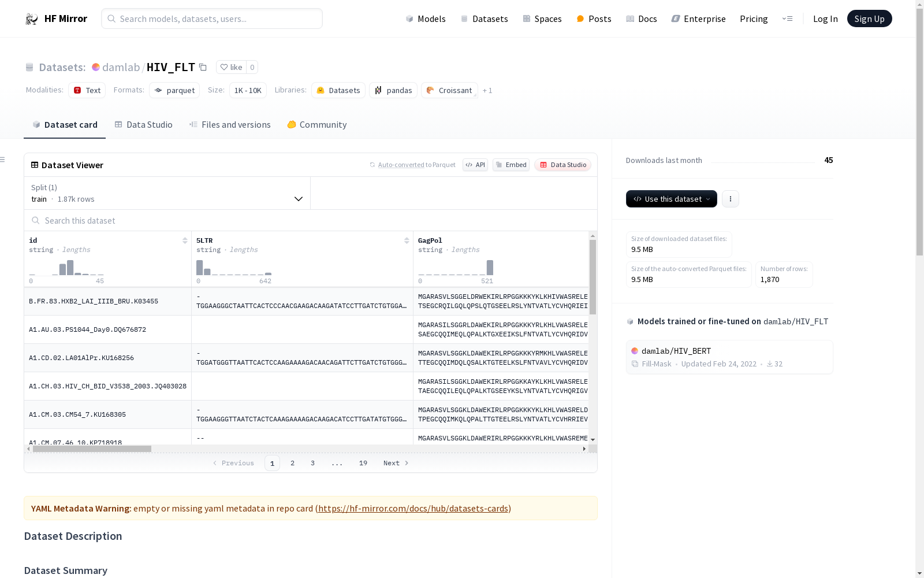Viewport: 924px width, 578px height.
Task: Like the HIV_FLT dataset
Action: (x=231, y=67)
